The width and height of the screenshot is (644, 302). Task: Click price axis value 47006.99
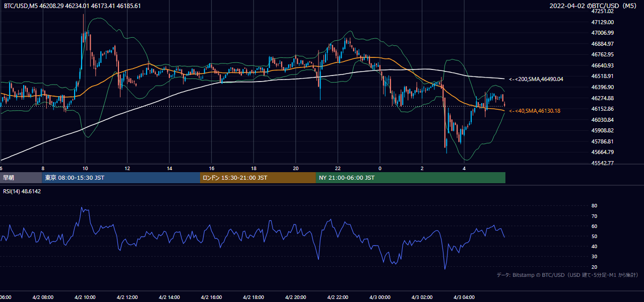click(x=602, y=33)
